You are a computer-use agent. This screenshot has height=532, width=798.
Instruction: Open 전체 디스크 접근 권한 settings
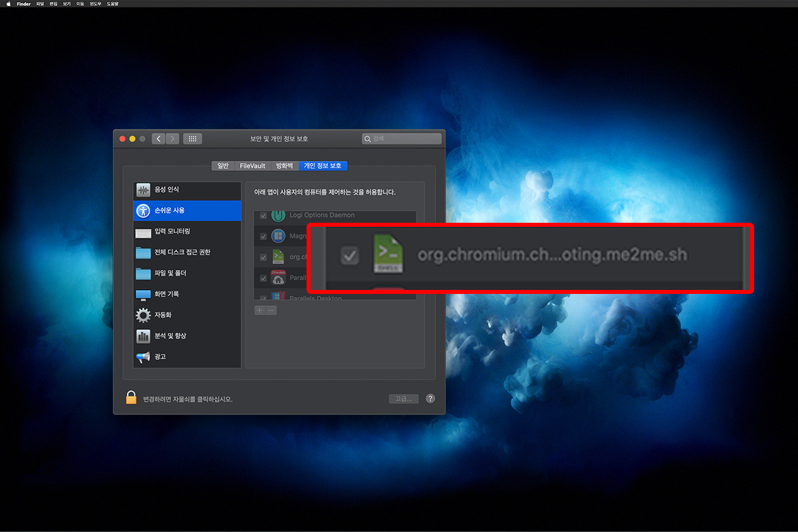point(144,252)
